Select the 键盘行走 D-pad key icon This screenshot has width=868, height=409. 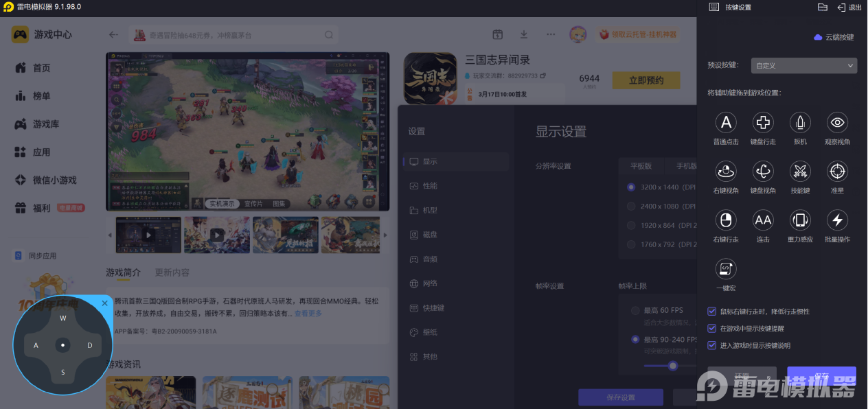[x=763, y=123]
